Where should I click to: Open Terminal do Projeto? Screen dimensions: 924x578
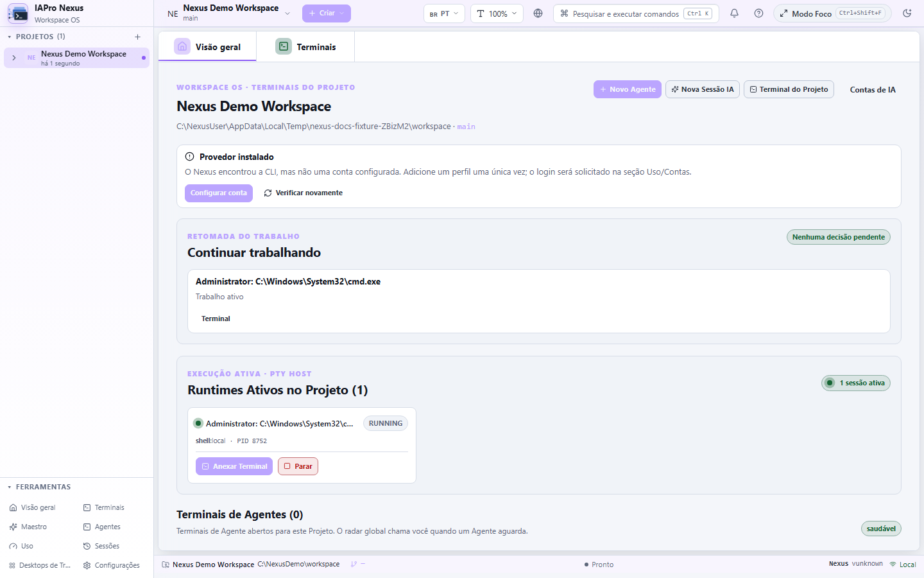click(x=789, y=89)
